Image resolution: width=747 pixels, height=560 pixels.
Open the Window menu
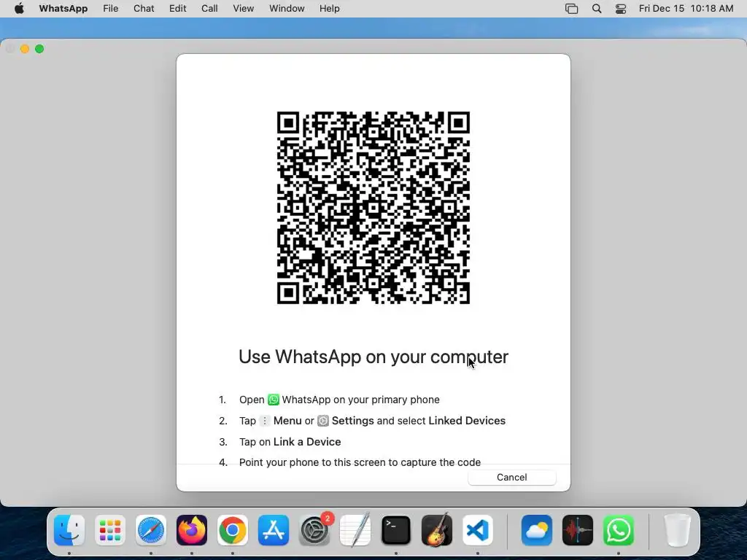[x=287, y=9]
